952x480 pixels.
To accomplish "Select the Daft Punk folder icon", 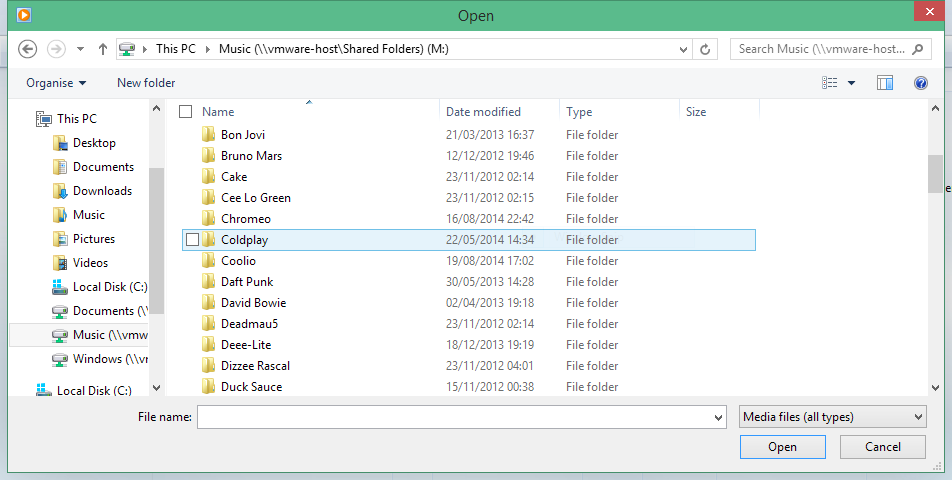I will (208, 282).
